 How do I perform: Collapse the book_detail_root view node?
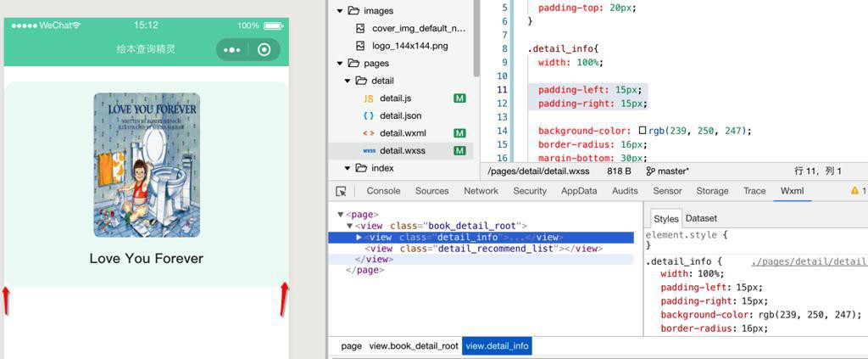349,226
